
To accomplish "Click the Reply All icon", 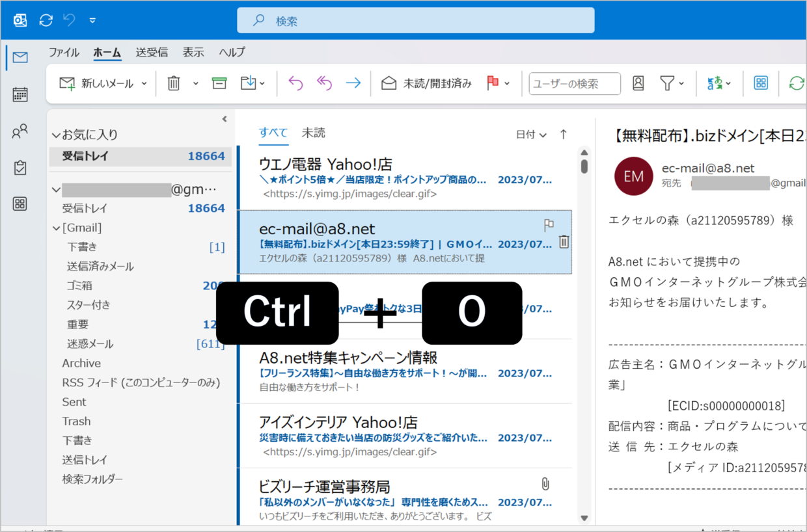I will (x=324, y=83).
